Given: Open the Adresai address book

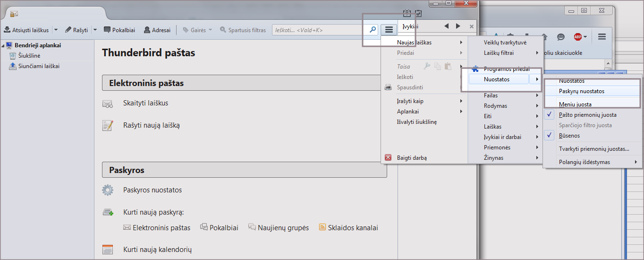Looking at the screenshot, I should [x=157, y=30].
